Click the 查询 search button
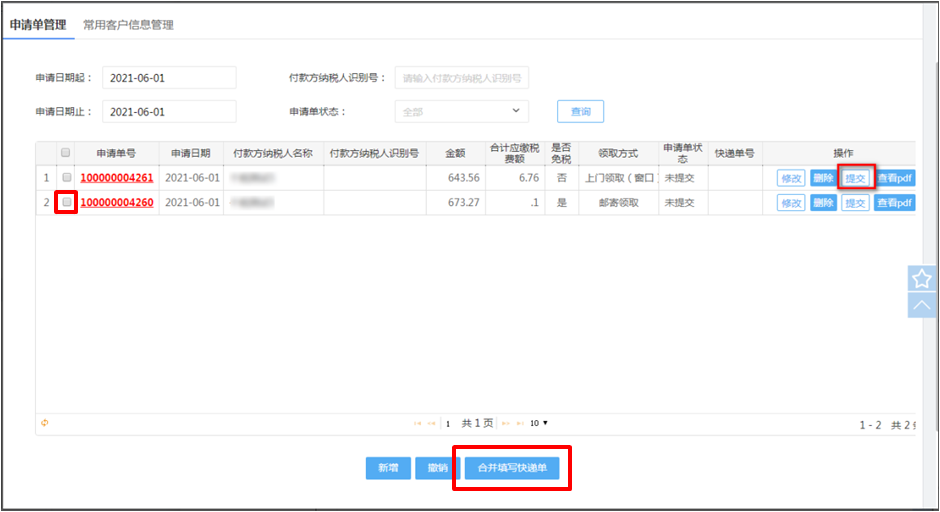940x512 pixels. (580, 112)
